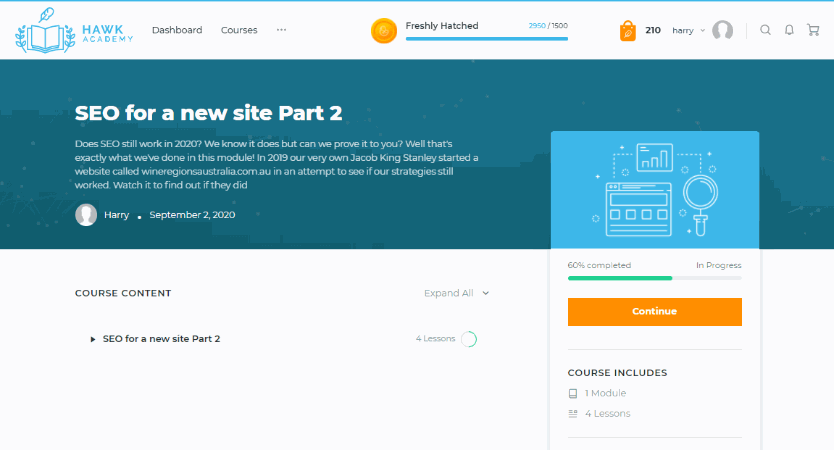The height and width of the screenshot is (450, 834).
Task: Click Expand All to expand course content
Action: 456,293
